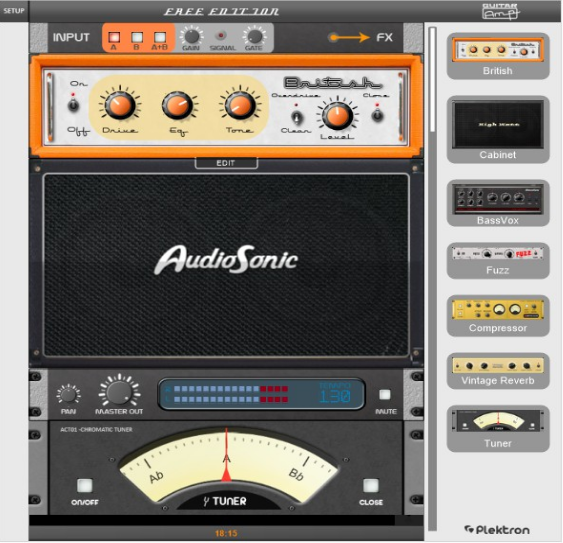Click the SIGNAL indicator LED
This screenshot has height=543, width=563.
[x=221, y=36]
